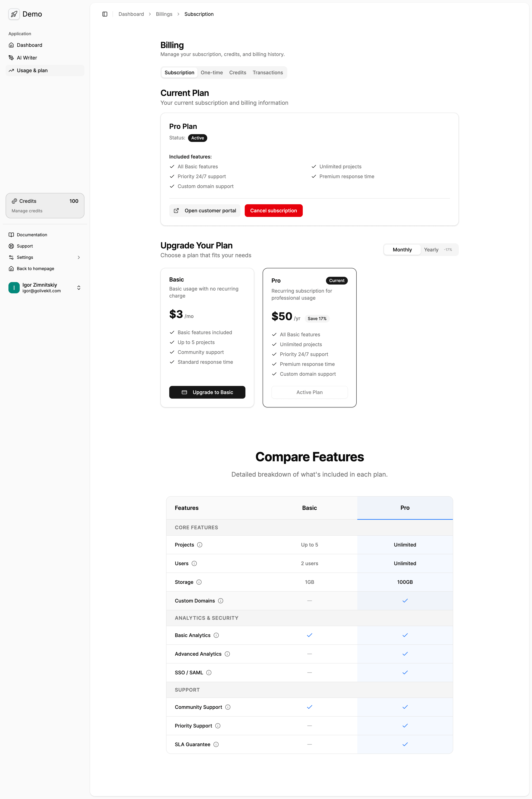Click the 100GB storage value cell
The width and height of the screenshot is (532, 799).
pos(405,582)
